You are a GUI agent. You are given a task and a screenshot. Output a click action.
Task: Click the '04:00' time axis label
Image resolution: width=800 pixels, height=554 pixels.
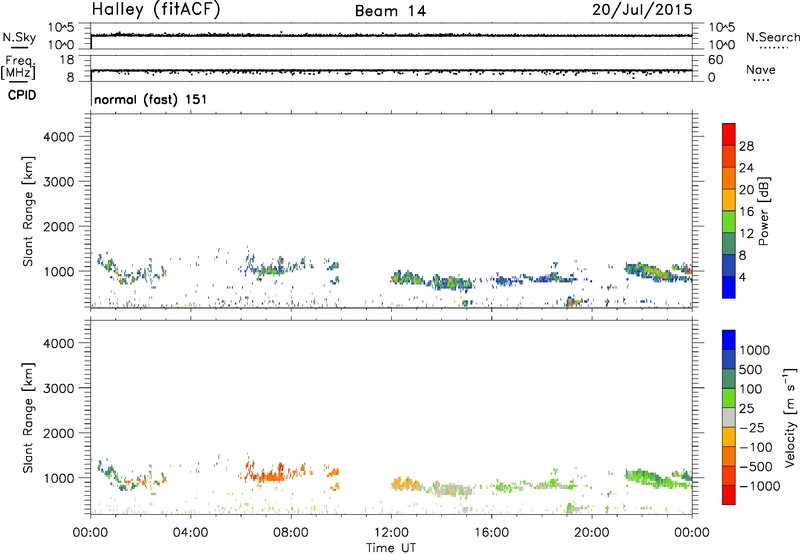191,533
